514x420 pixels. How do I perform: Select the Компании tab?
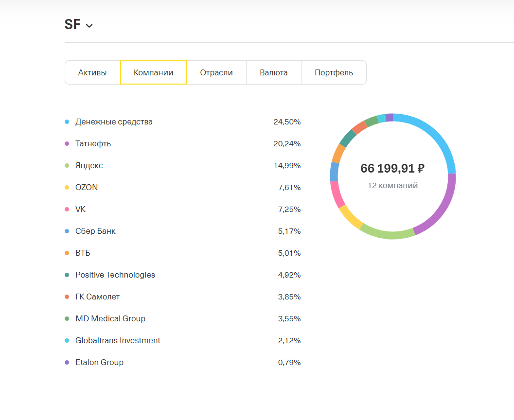pos(153,72)
